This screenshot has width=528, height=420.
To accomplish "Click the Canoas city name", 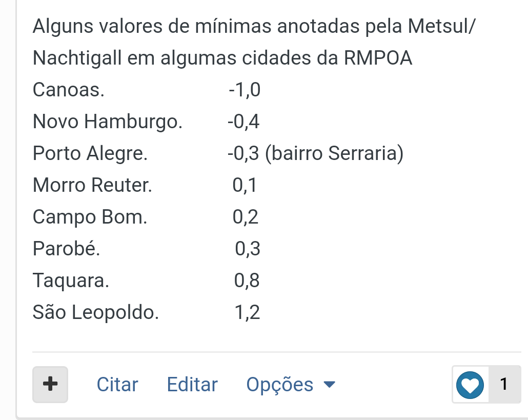I will point(68,90).
